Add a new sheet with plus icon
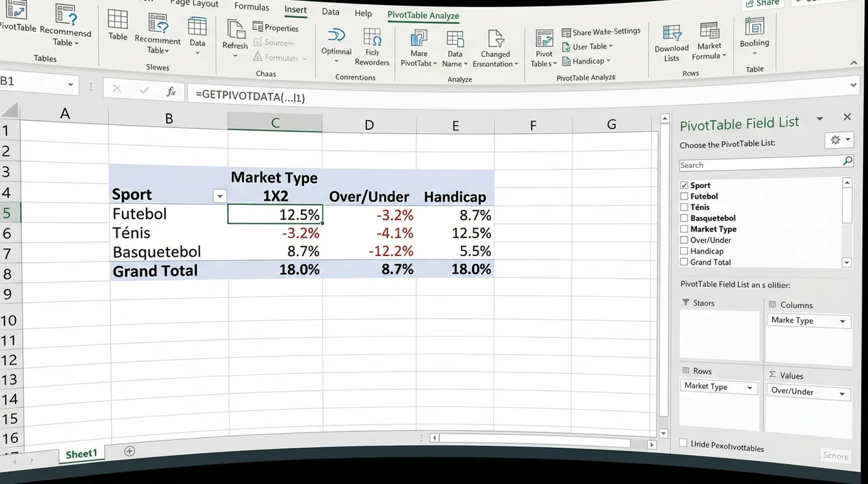Viewport: 868px width, 484px height. [129, 451]
